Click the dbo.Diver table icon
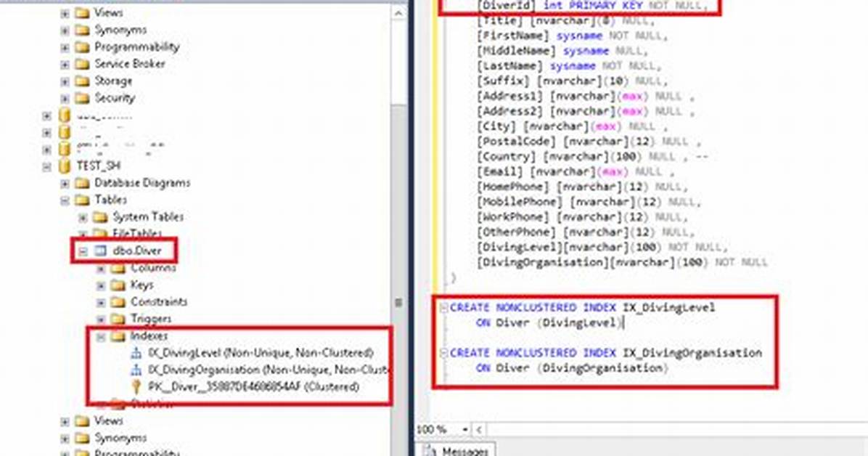This screenshot has width=868, height=456. tap(100, 251)
